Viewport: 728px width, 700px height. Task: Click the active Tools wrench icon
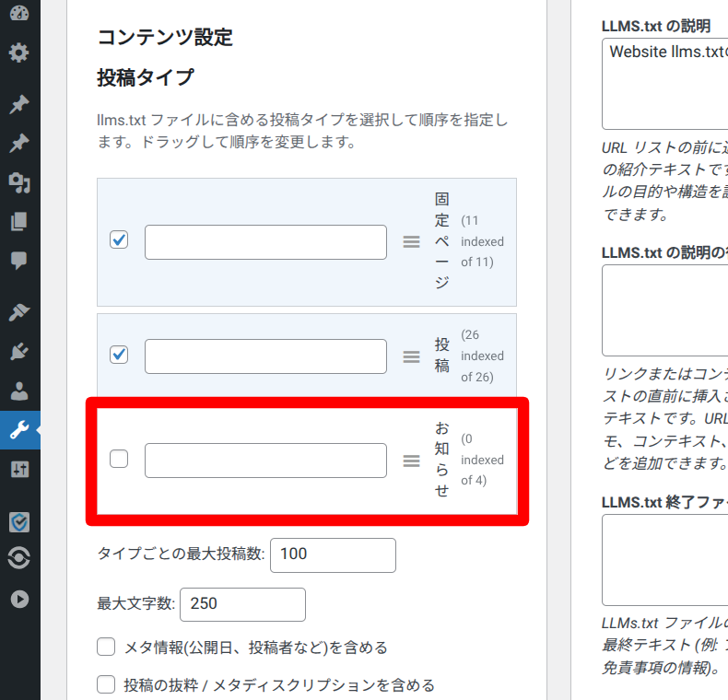[20, 430]
